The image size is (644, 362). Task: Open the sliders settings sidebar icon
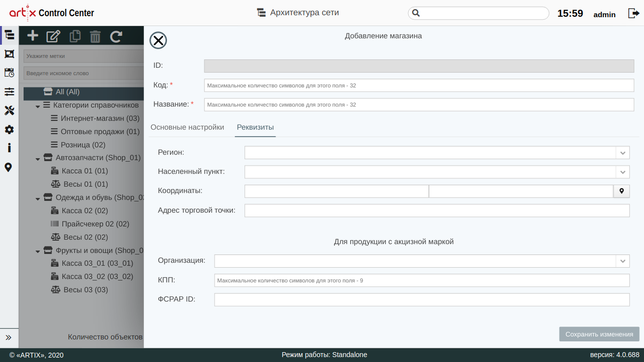[9, 92]
